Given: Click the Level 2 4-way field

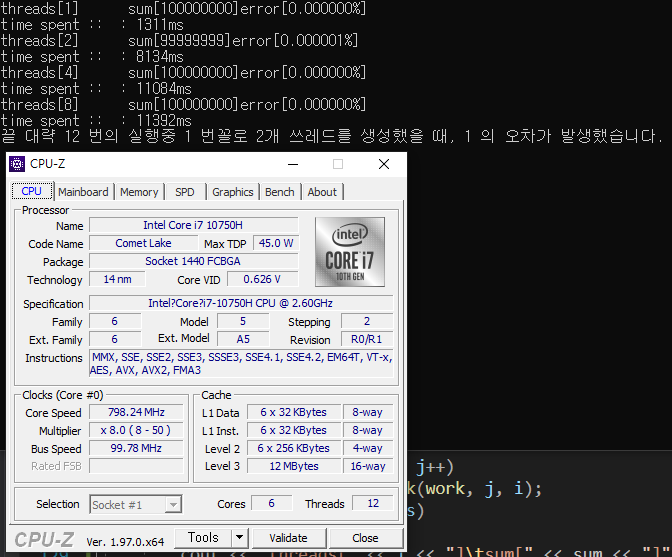Looking at the screenshot, I should [368, 448].
